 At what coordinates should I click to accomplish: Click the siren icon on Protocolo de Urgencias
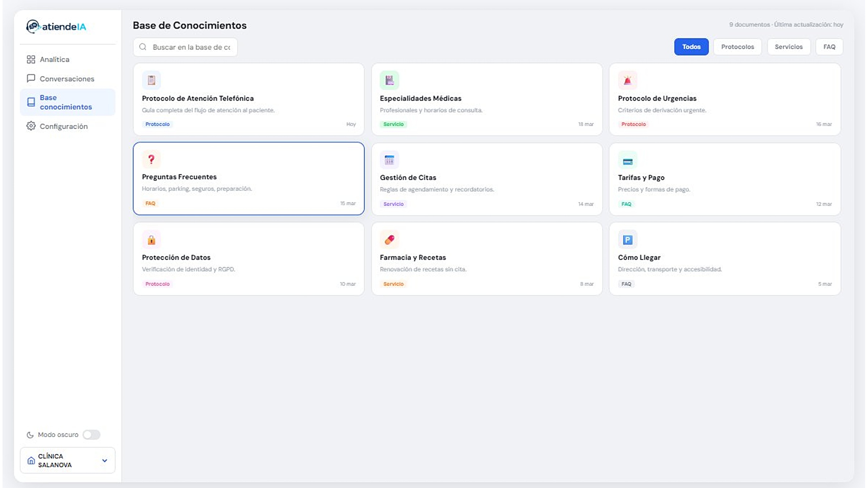click(x=627, y=80)
